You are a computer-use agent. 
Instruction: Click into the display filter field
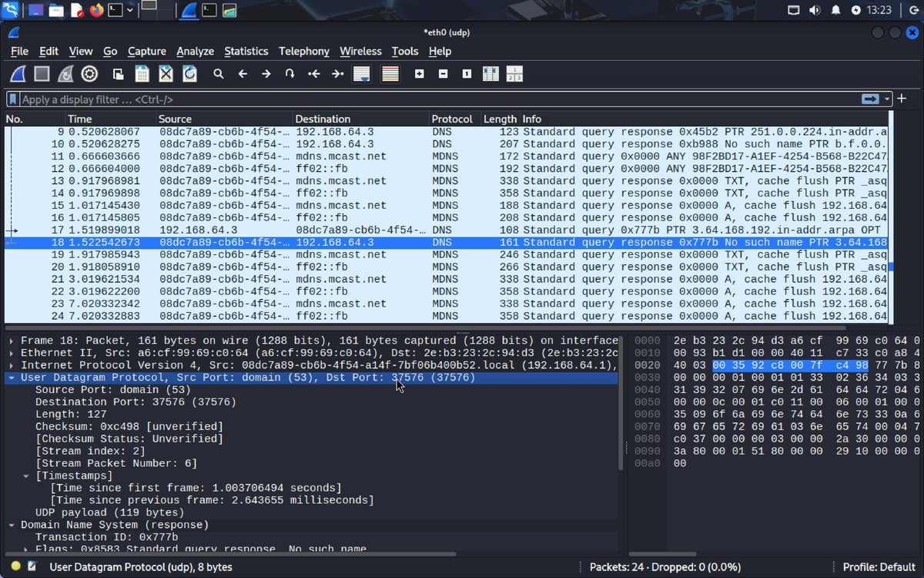point(439,99)
